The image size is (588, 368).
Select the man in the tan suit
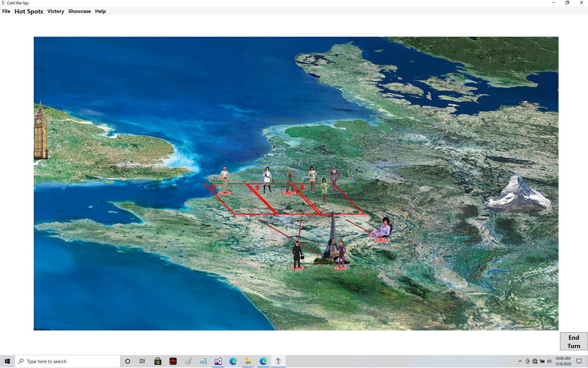coord(225,179)
